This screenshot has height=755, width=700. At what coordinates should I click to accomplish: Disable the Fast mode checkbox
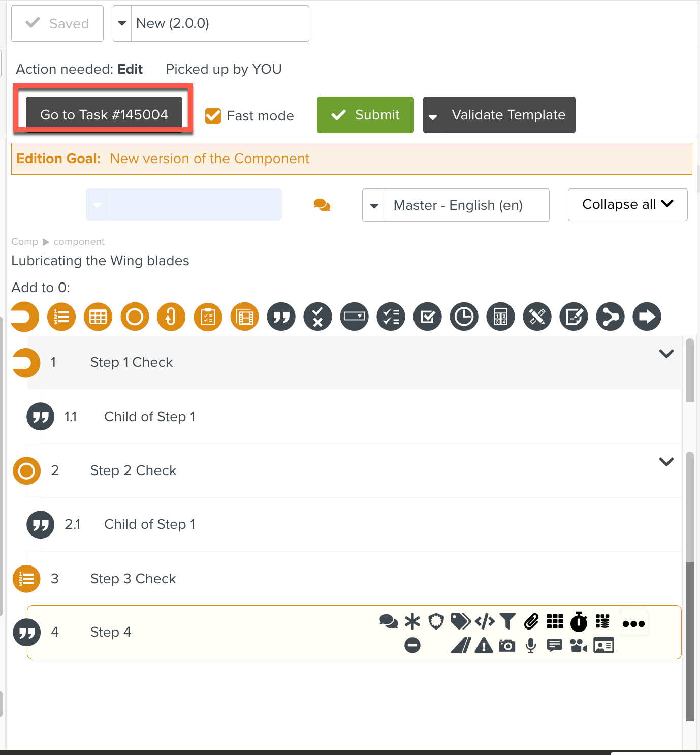pyautogui.click(x=213, y=116)
